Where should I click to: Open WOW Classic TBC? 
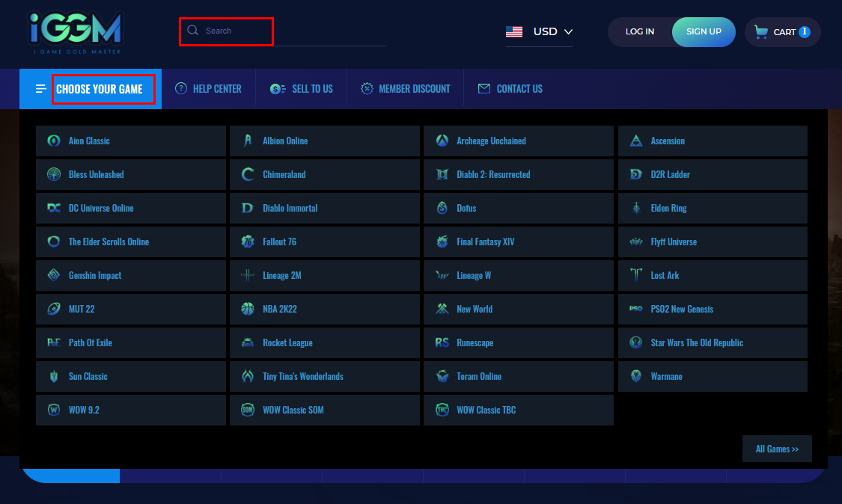tap(519, 410)
